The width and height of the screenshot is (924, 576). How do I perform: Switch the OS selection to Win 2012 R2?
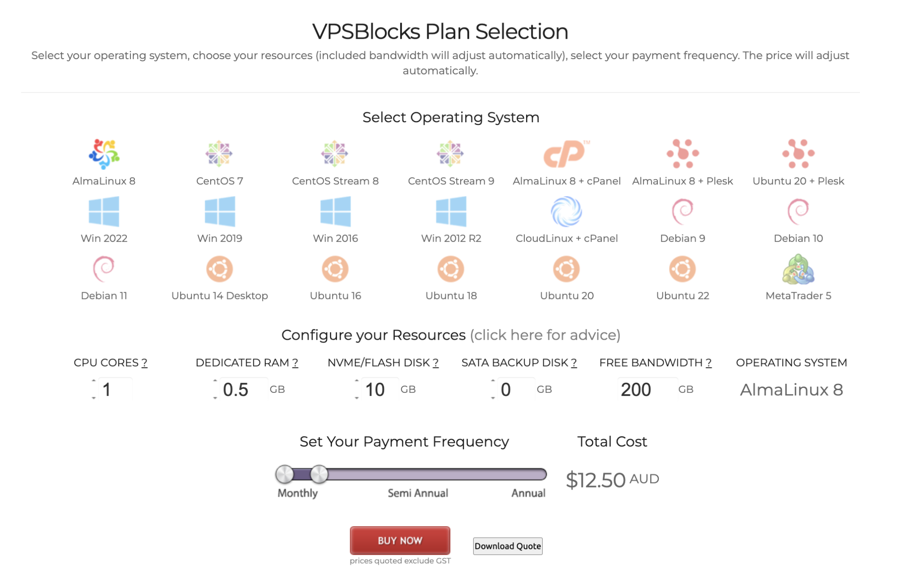coord(451,212)
